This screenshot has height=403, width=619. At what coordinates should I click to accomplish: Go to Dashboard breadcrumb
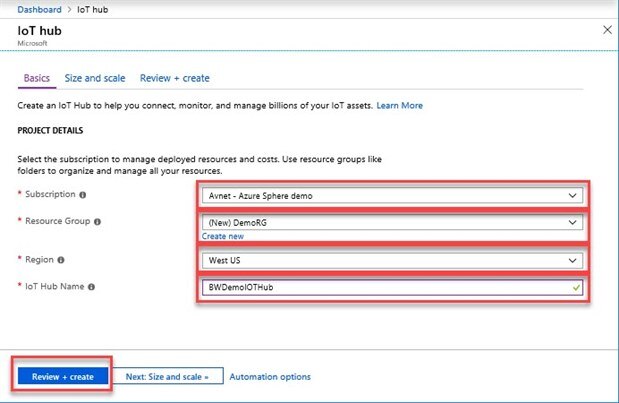coord(39,9)
